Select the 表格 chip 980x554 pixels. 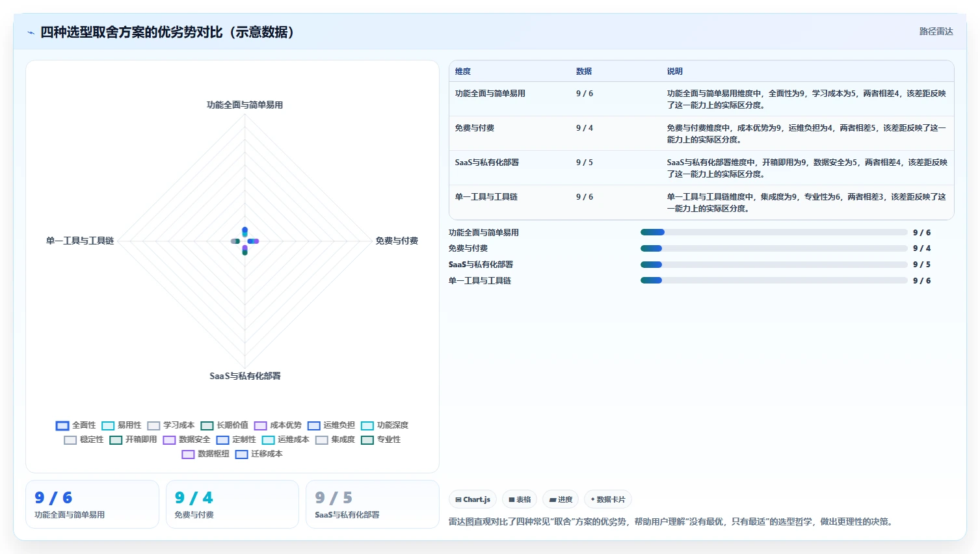[x=520, y=499]
